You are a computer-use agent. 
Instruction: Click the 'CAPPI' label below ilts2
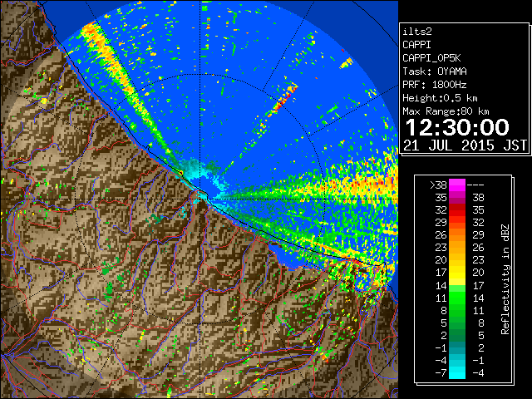click(x=416, y=45)
